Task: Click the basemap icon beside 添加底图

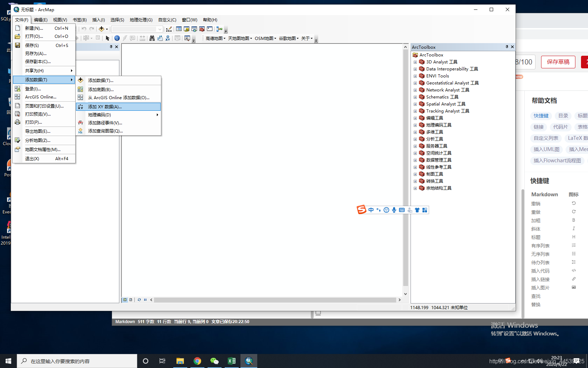Action: coord(80,89)
